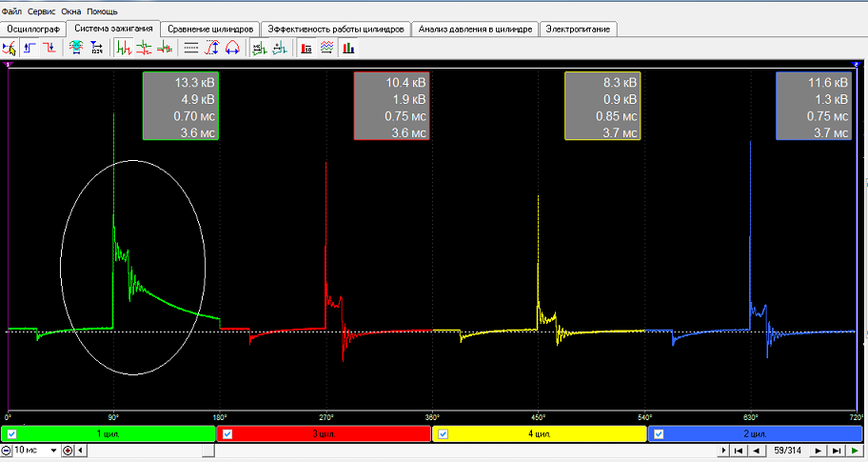
Task: Open the Сервис menu
Action: coord(42,11)
